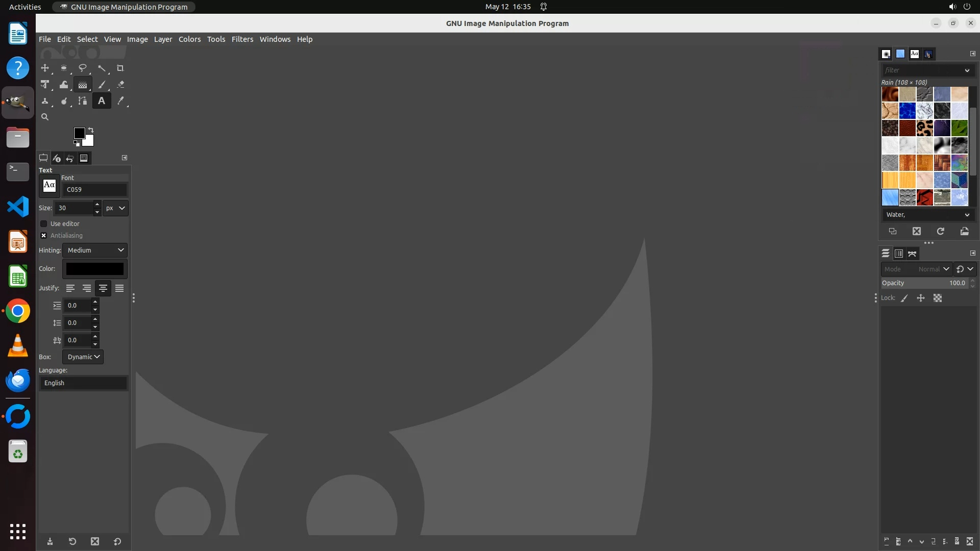
Task: Open the Box dropdown set to Dynamic
Action: pyautogui.click(x=83, y=357)
